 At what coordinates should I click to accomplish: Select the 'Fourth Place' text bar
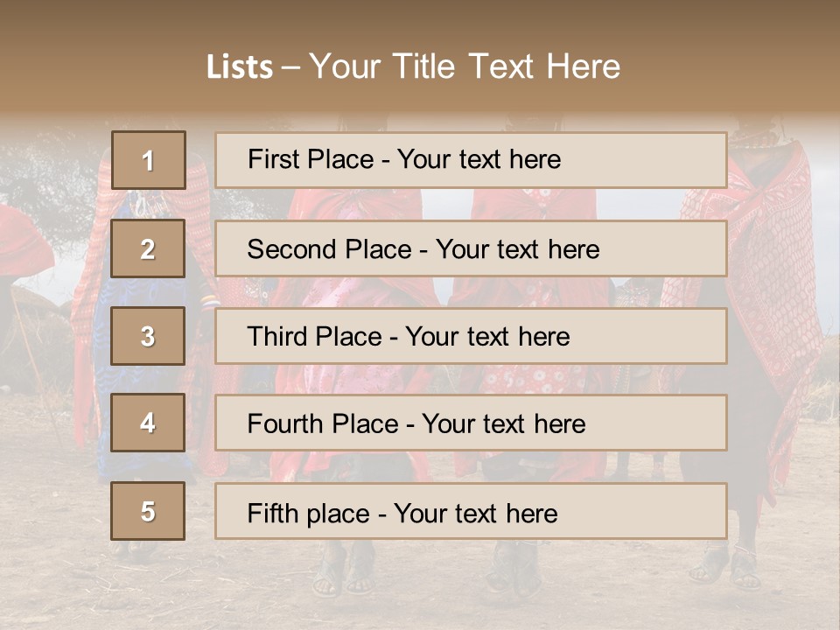(471, 423)
